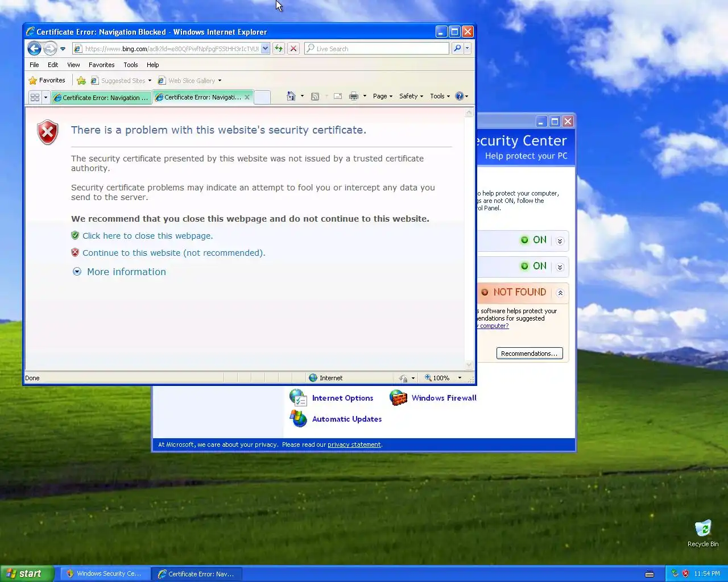Click the network connection tray icon
728x582 pixels.
[675, 573]
